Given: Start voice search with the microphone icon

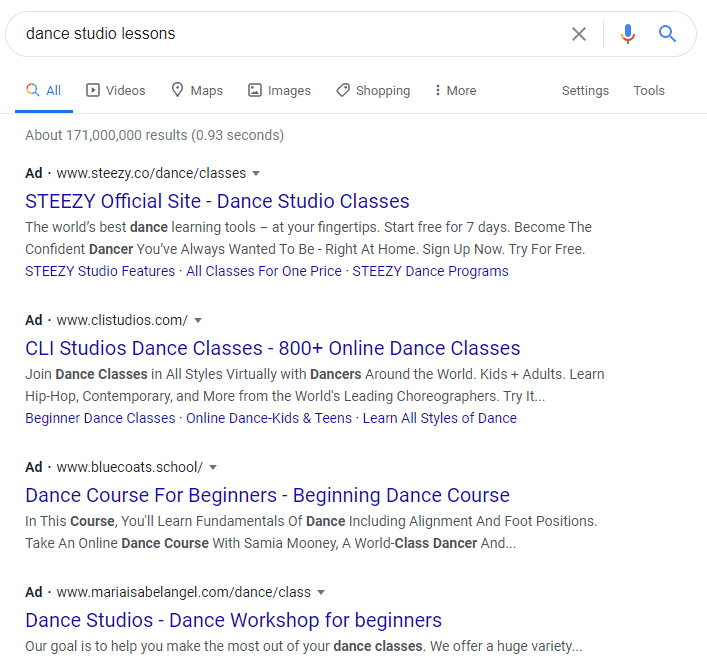Looking at the screenshot, I should click(x=627, y=34).
